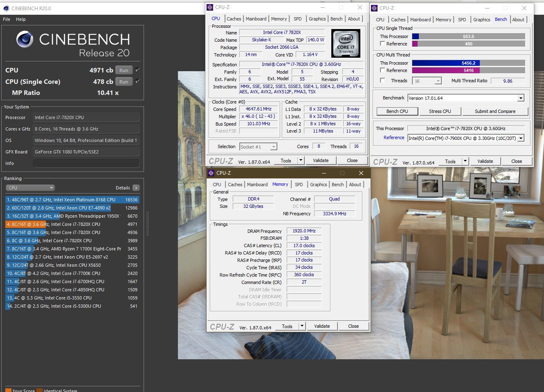Check the Threads checkbox in the Bench tab
The image size is (544, 392).
click(382, 81)
